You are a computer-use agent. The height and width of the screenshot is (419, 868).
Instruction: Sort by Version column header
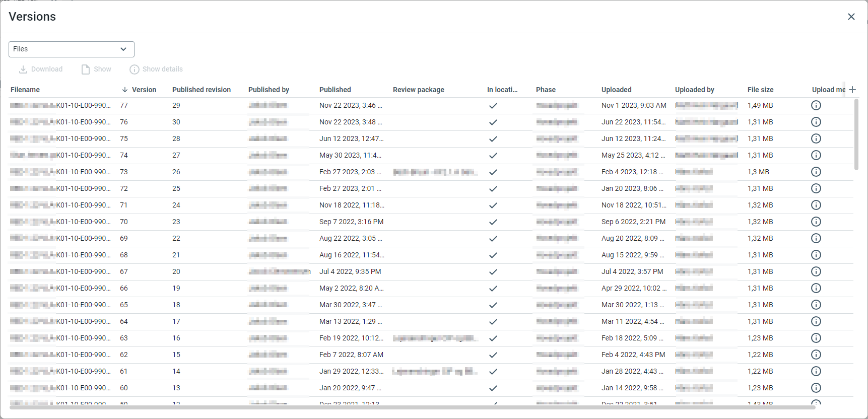(144, 90)
